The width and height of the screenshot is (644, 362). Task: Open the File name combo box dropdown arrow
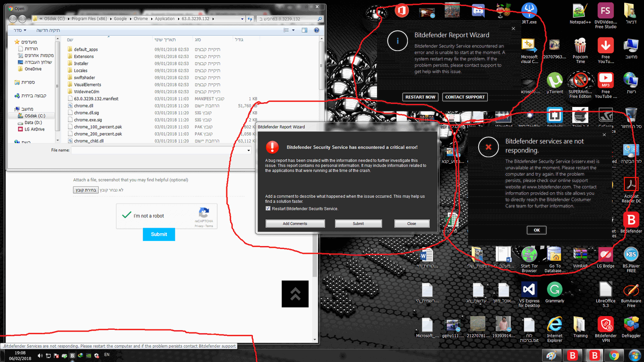tap(249, 150)
